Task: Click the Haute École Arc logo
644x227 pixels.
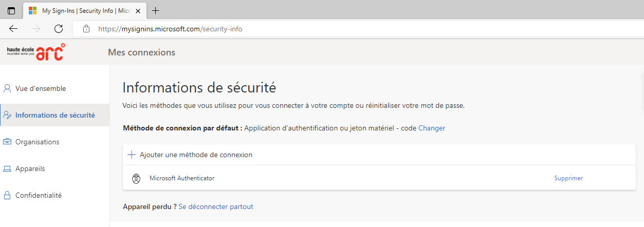Action: (x=36, y=52)
